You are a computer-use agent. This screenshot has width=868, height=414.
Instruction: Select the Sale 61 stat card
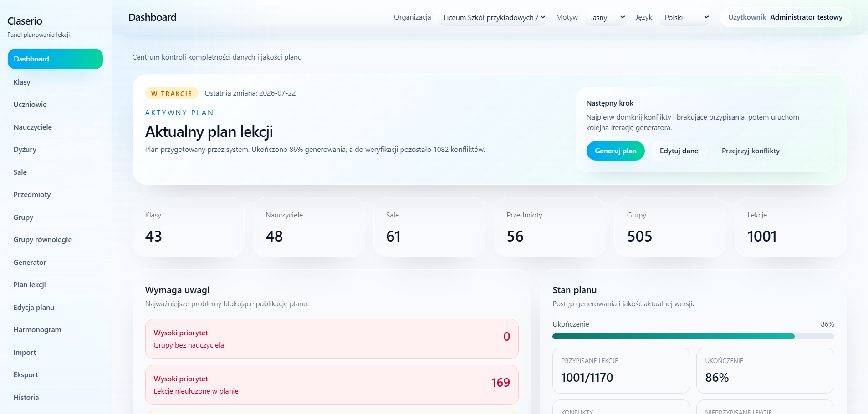point(429,227)
